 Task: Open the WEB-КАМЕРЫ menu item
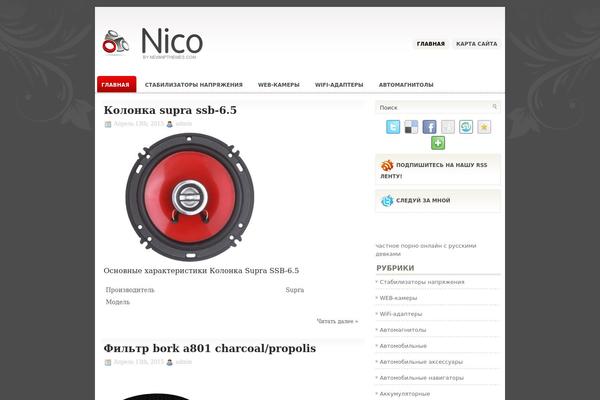pos(279,85)
